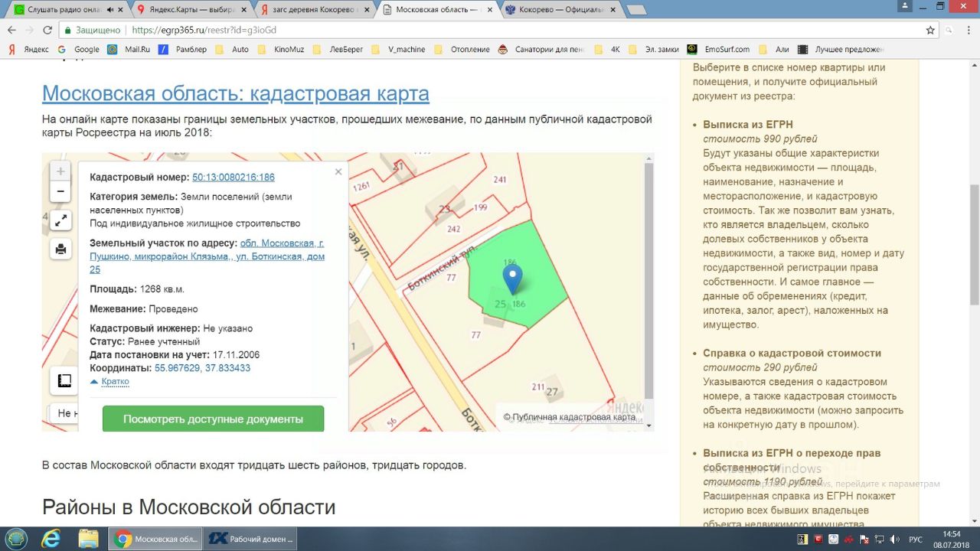980x551 pixels.
Task: Print the cadastral map
Action: tap(60, 249)
